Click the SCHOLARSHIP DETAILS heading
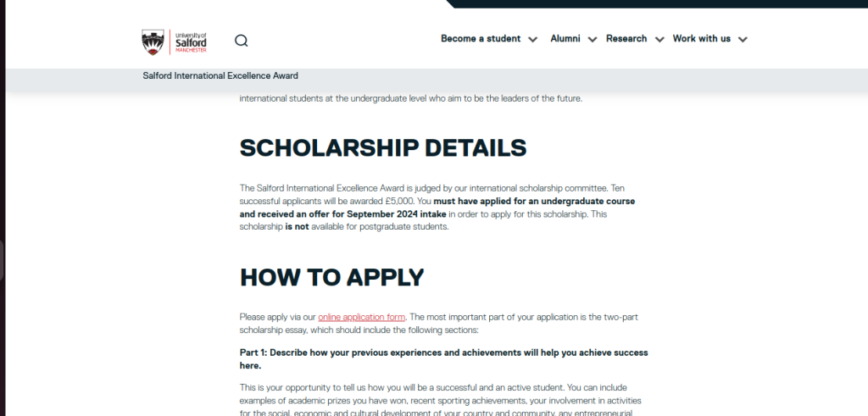The image size is (868, 416). tap(383, 148)
